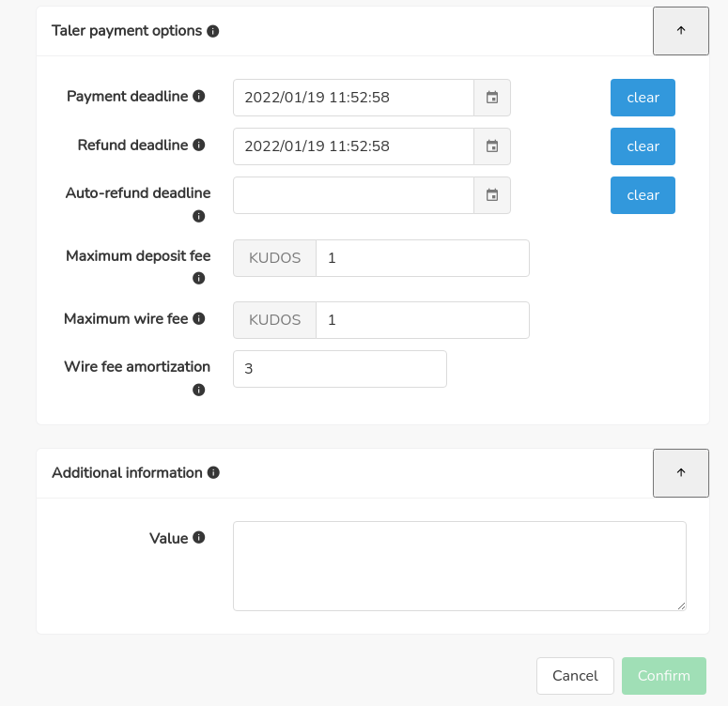This screenshot has height=706, width=728.
Task: Click info icon next to Additional information
Action: click(x=213, y=473)
